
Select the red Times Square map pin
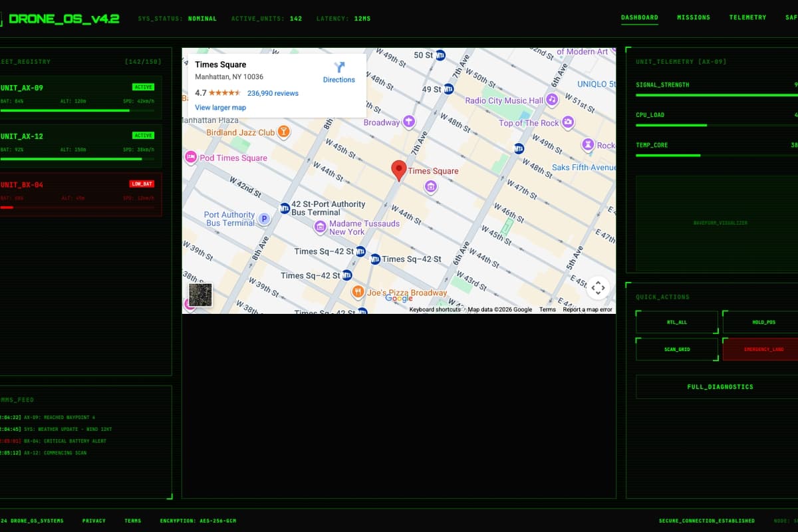coord(398,170)
